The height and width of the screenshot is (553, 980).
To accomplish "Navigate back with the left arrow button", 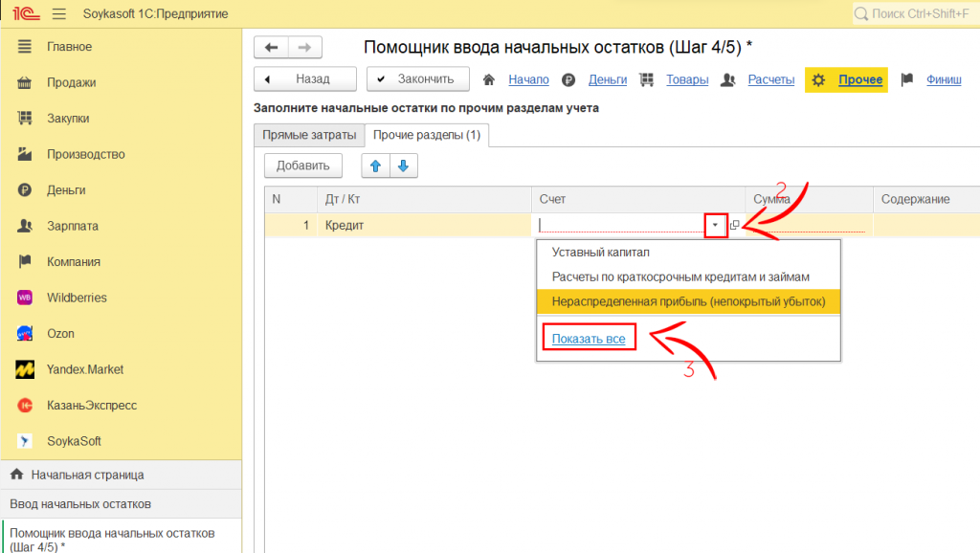I will point(271,48).
